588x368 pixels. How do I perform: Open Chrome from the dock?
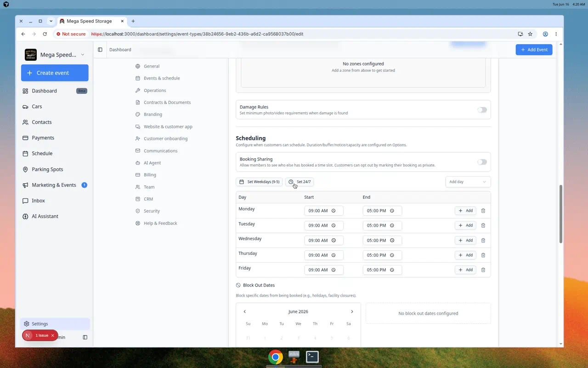point(276,357)
